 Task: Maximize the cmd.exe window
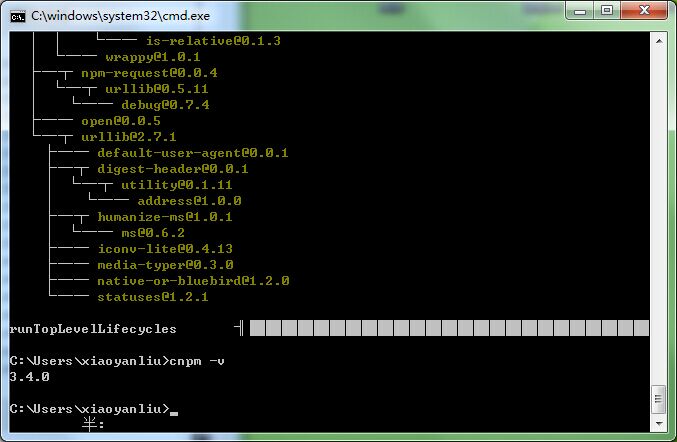607,11
